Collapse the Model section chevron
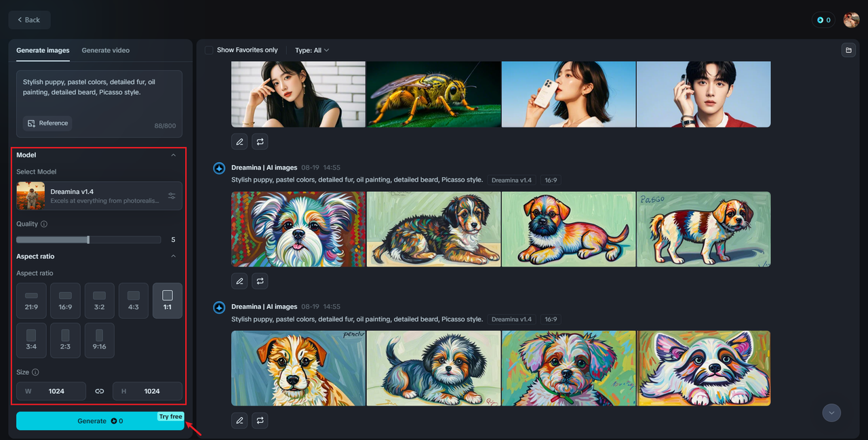 173,155
